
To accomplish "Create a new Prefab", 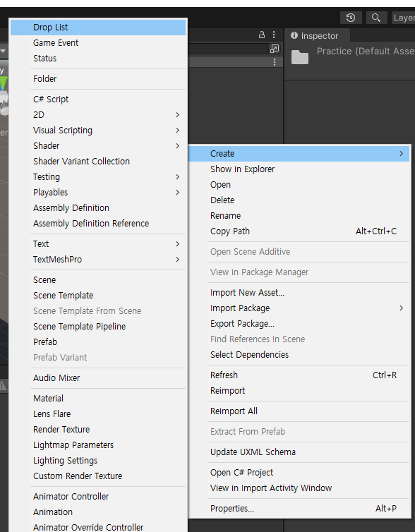I will click(98, 342).
